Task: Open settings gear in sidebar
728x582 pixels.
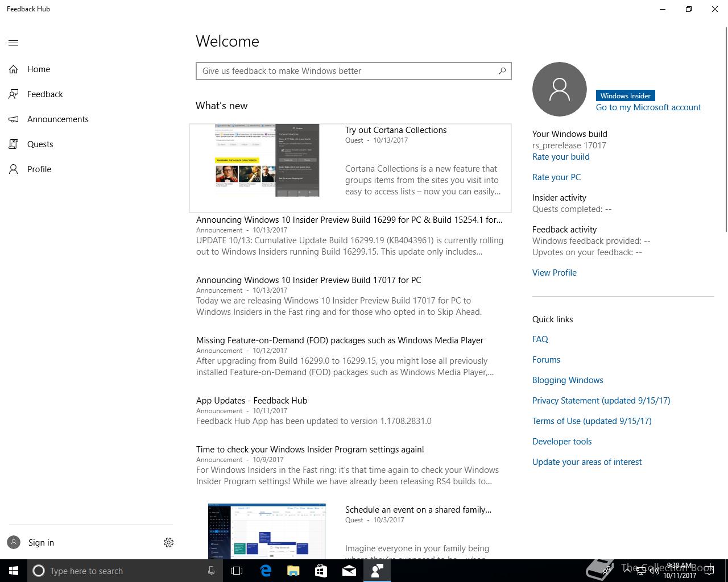Action: point(168,543)
